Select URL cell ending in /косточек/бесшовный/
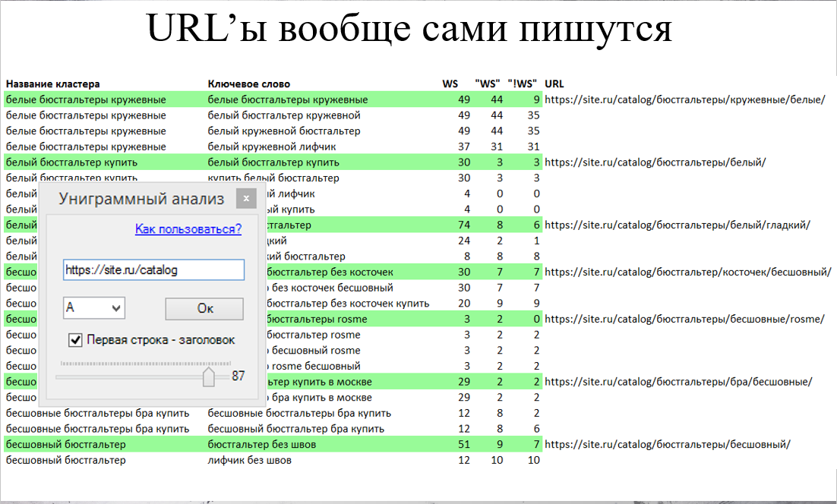 click(x=687, y=272)
